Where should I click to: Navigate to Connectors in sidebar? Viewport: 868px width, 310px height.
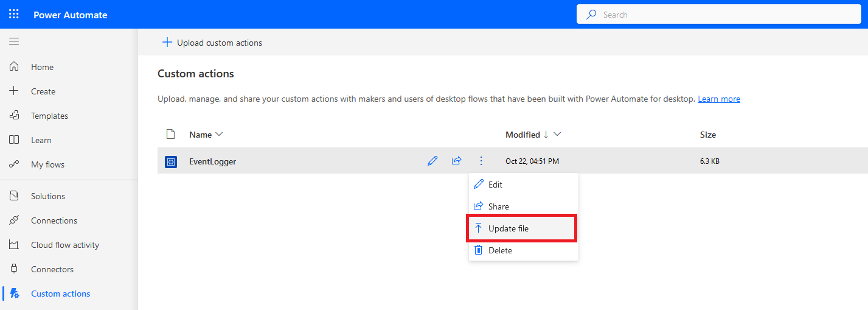point(52,269)
